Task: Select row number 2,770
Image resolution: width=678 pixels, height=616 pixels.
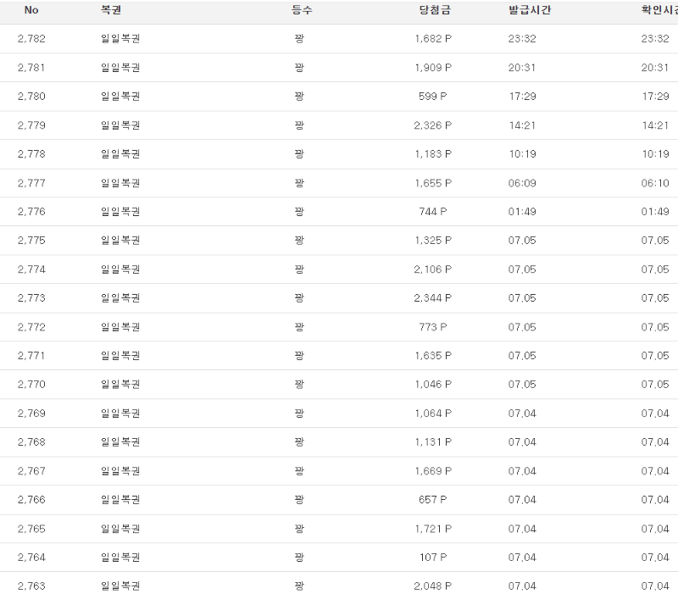Action: (x=31, y=385)
